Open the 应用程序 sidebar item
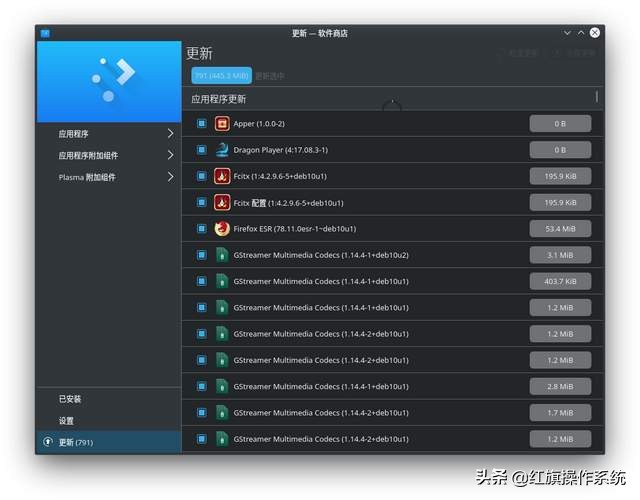The image size is (640, 500). click(x=109, y=134)
